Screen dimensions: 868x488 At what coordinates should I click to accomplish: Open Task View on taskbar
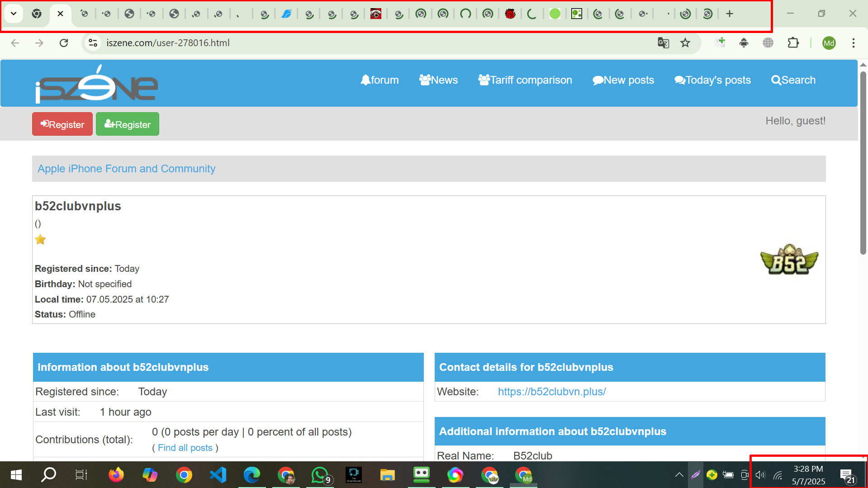coord(81,475)
